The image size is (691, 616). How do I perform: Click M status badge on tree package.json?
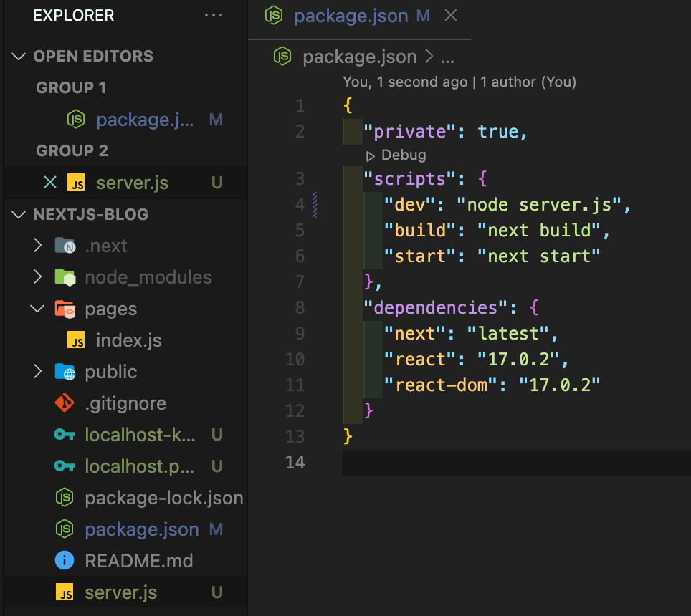click(216, 530)
